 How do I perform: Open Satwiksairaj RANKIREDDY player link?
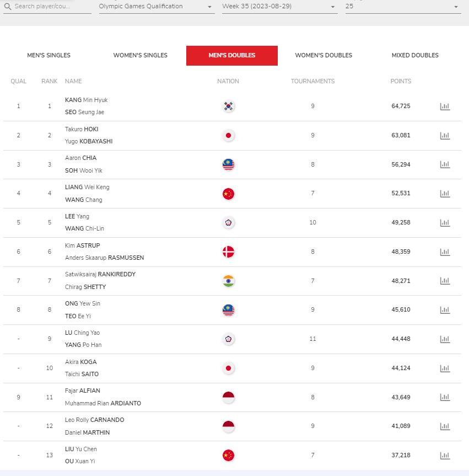100,275
